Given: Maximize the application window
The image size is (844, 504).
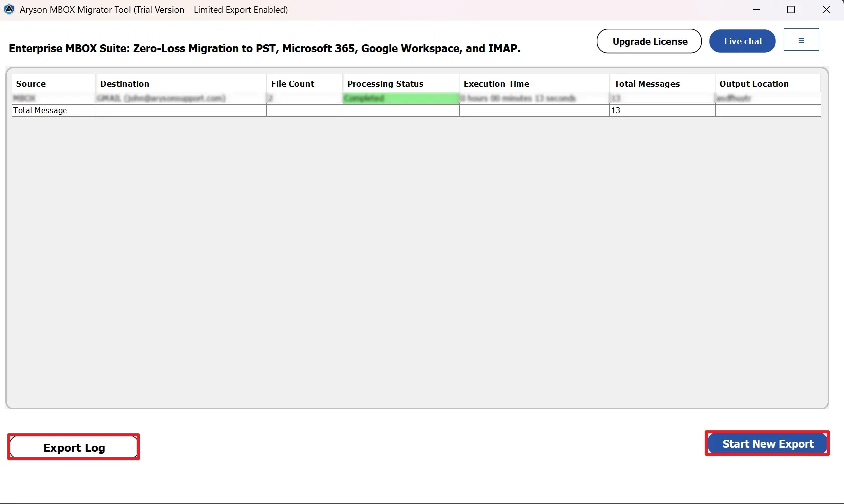Looking at the screenshot, I should (x=791, y=10).
